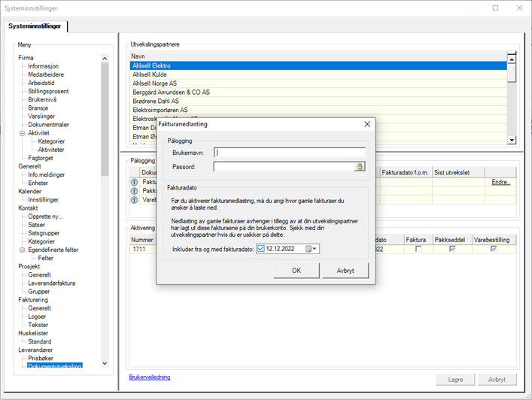Click the Sist utvekslet column header
The image size is (532, 400).
(x=458, y=172)
